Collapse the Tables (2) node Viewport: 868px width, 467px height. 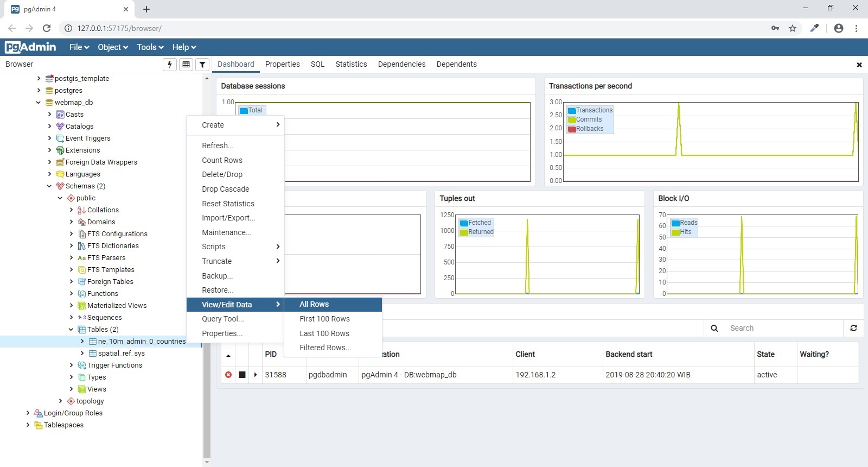pos(71,330)
